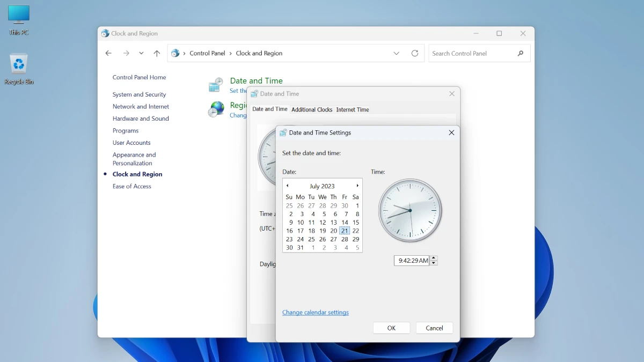Open Appearance and Personalization category

pos(134,159)
